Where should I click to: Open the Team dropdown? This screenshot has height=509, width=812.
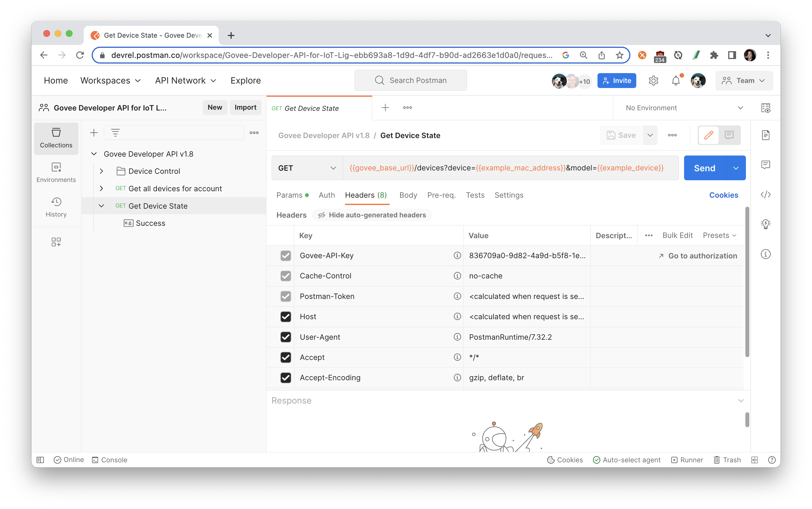coord(744,81)
